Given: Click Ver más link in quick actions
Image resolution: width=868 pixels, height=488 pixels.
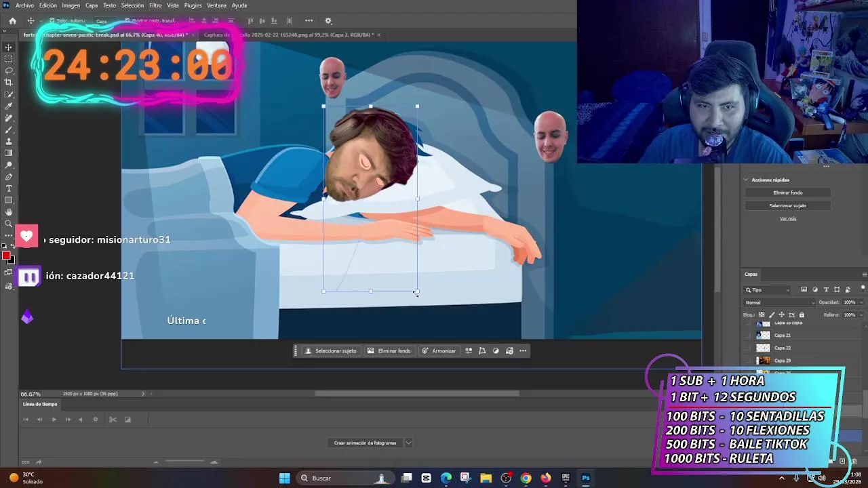Looking at the screenshot, I should coord(788,218).
